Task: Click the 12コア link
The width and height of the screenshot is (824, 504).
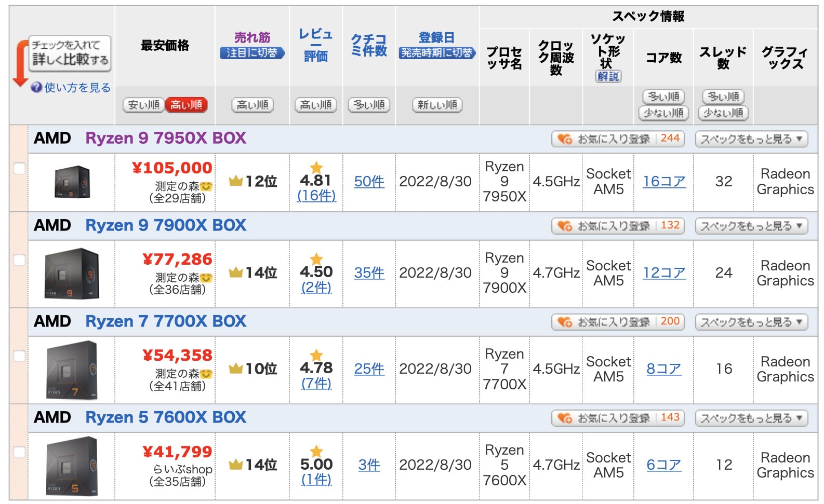Action: point(664,273)
